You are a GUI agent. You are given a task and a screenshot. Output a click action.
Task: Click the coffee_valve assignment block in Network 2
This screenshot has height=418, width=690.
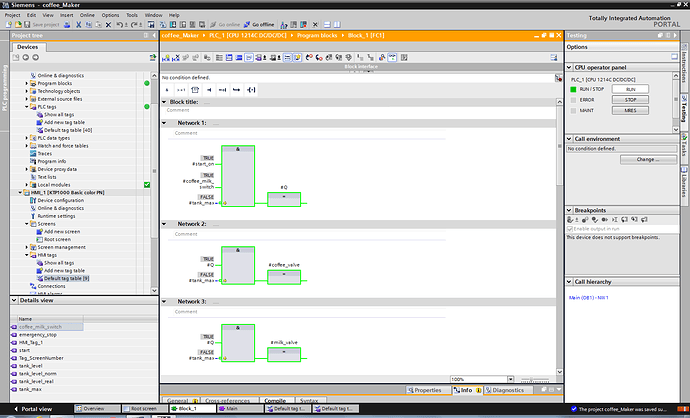click(x=284, y=277)
